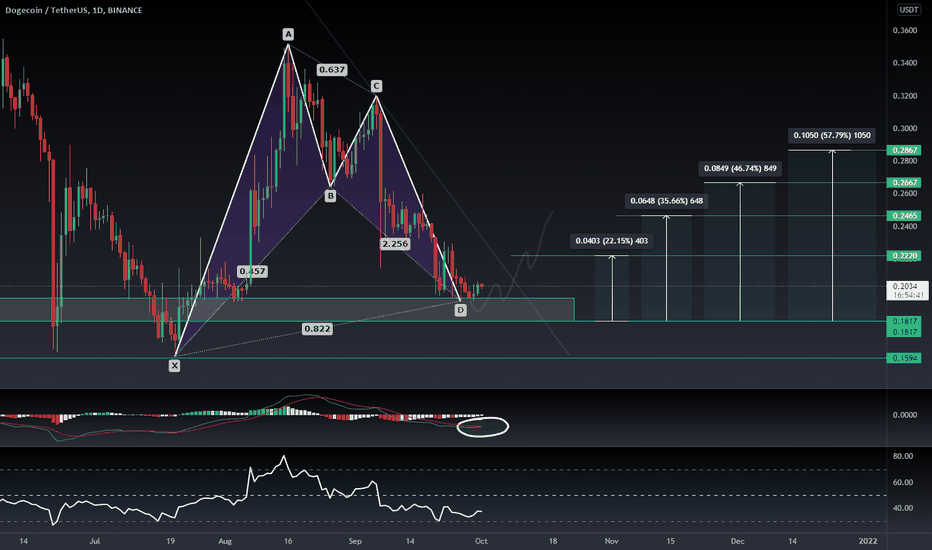Click the 2022 label on time axis
The height and width of the screenshot is (550, 932).
point(868,541)
